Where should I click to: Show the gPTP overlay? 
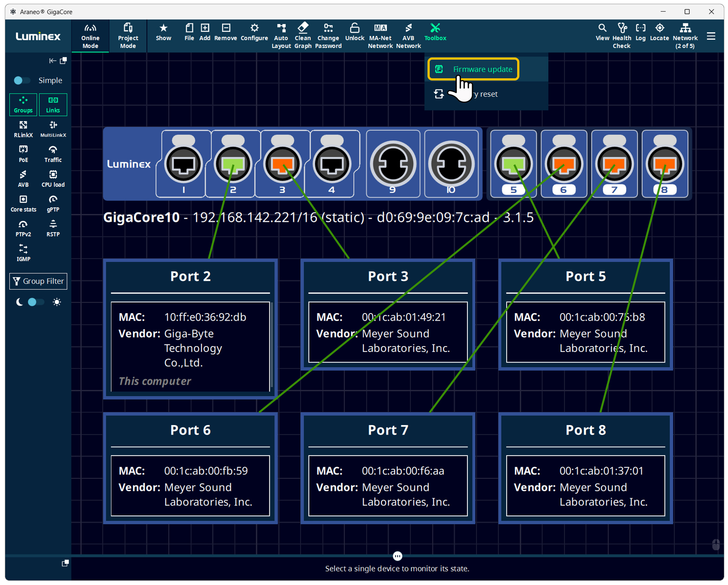pos(53,204)
